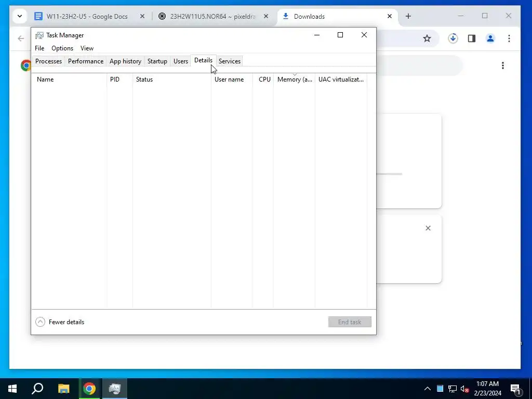
Task: Show hidden system tray icons
Action: pos(428,389)
